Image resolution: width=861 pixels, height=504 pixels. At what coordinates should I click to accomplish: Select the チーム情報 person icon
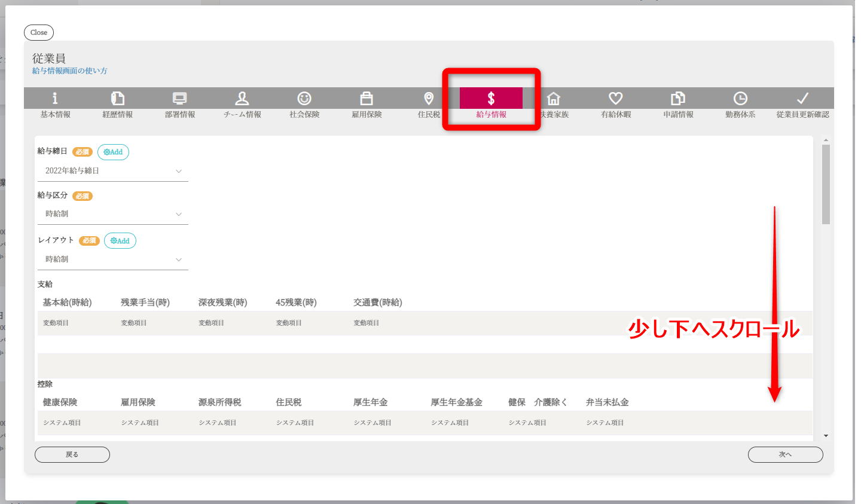point(242,99)
